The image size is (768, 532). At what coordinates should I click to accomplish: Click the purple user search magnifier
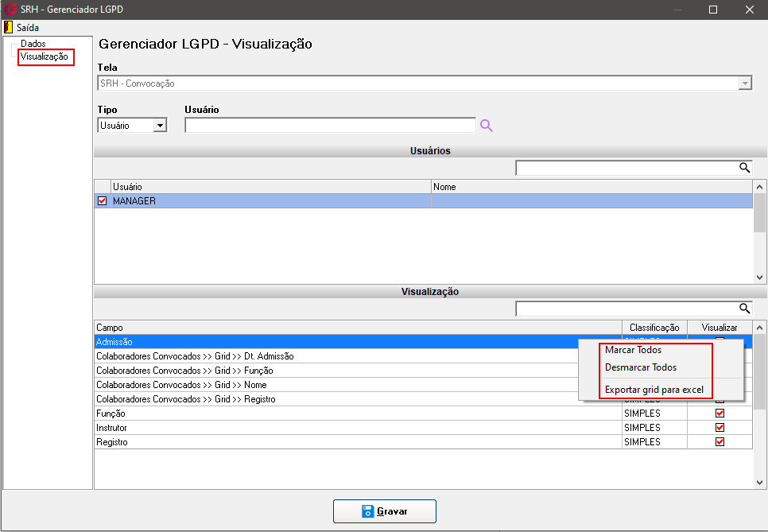(x=486, y=126)
